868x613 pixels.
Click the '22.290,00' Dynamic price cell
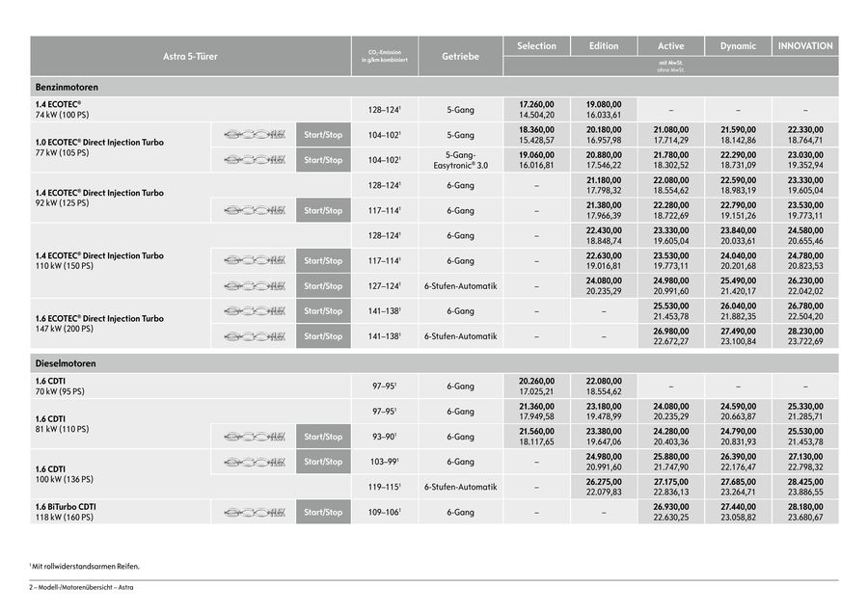tap(738, 160)
